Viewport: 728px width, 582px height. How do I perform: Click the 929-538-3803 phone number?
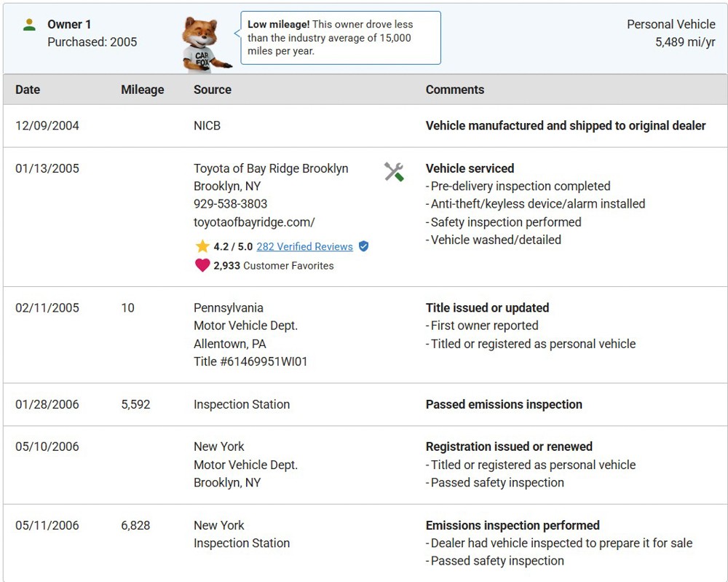coord(230,204)
